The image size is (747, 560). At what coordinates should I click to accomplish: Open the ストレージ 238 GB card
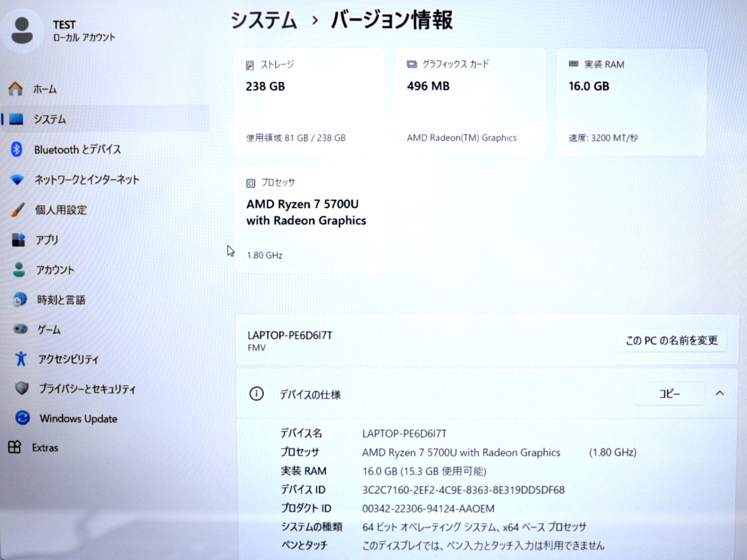point(308,102)
